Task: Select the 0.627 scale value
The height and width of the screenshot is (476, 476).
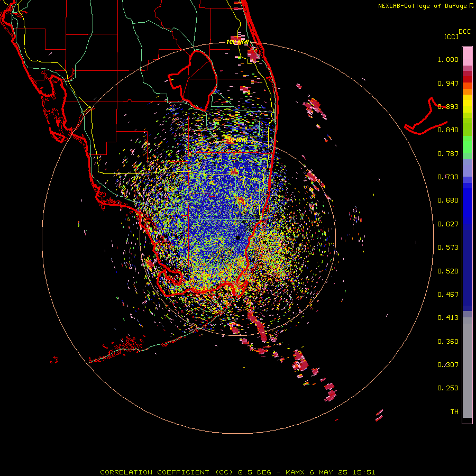Action: coord(448,224)
